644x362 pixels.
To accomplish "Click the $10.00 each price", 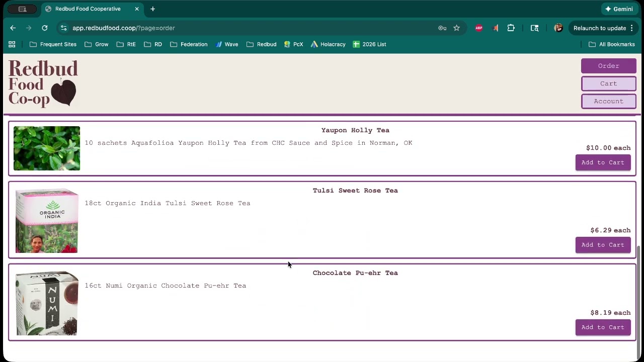I will click(x=608, y=148).
